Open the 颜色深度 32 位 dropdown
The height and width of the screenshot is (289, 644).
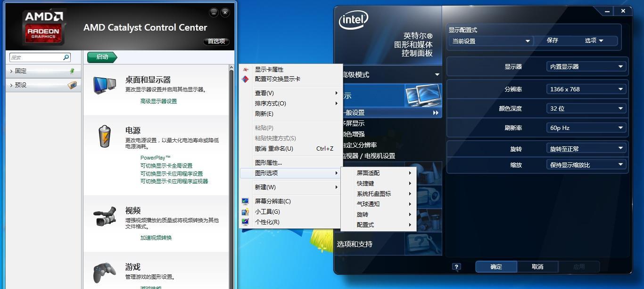[586, 108]
